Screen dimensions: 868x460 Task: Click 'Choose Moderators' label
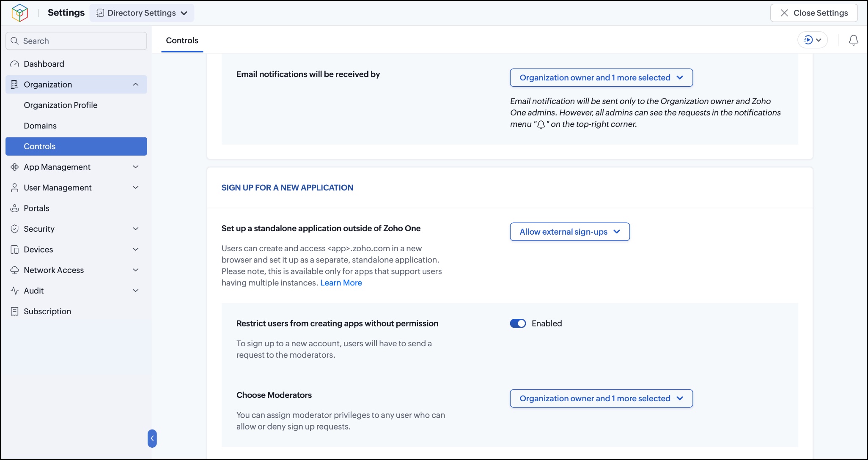pos(274,395)
